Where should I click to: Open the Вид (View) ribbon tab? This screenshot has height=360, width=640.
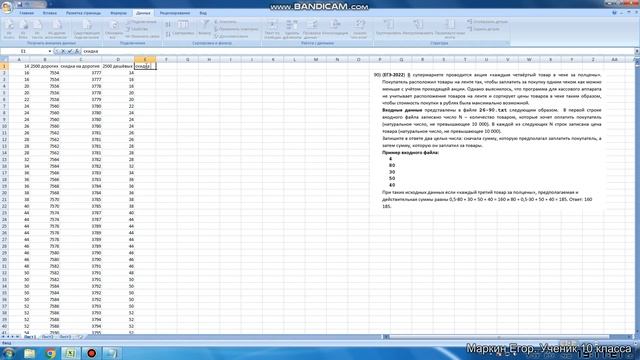point(203,13)
